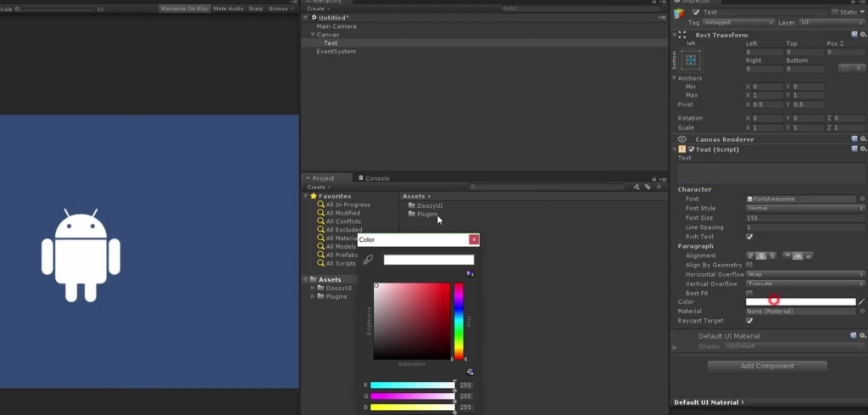868x415 pixels.
Task: Open anchor presets box in Rect Transform
Action: 691,60
